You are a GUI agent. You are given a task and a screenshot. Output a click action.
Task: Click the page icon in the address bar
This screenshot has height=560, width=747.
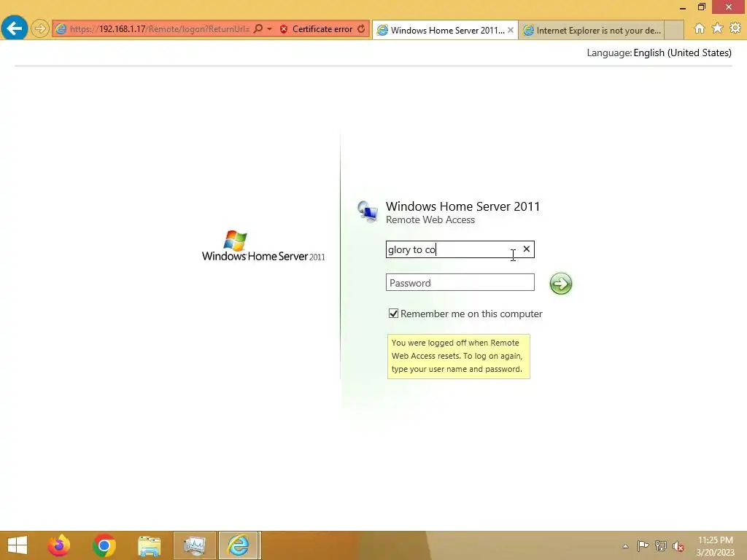point(61,29)
